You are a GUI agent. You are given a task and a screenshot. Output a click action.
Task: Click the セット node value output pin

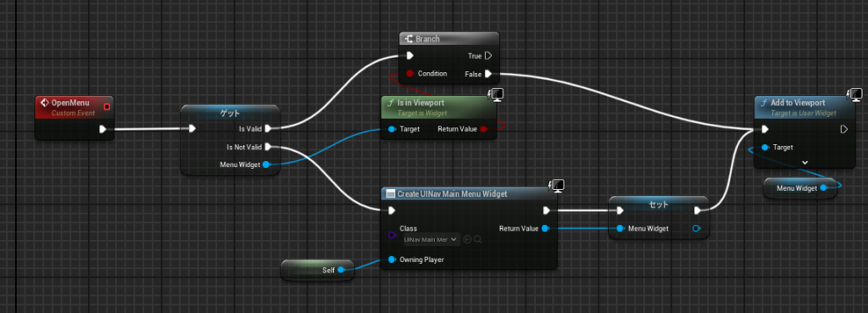click(697, 228)
